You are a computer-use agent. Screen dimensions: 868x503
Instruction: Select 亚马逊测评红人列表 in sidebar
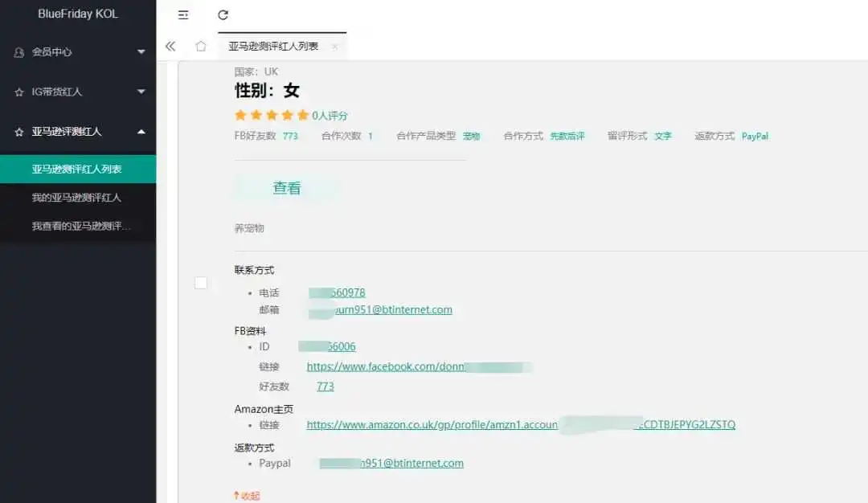click(78, 169)
